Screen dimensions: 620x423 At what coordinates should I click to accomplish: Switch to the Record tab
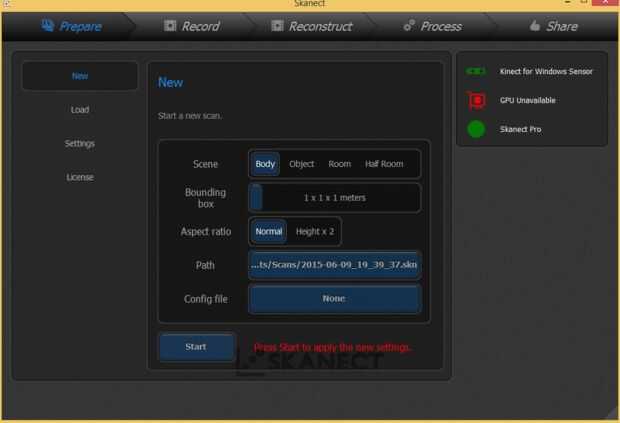pyautogui.click(x=192, y=26)
